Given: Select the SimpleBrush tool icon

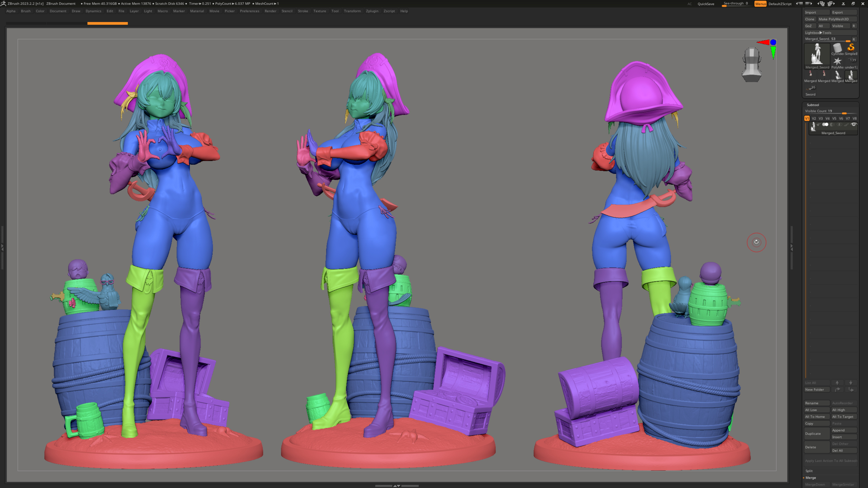Looking at the screenshot, I should tap(851, 49).
